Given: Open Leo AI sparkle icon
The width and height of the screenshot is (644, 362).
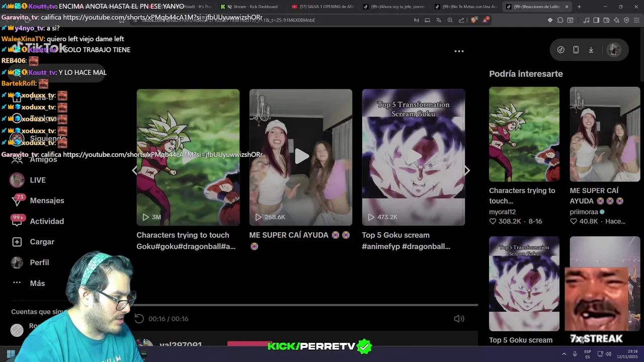Looking at the screenshot, I should point(616,20).
